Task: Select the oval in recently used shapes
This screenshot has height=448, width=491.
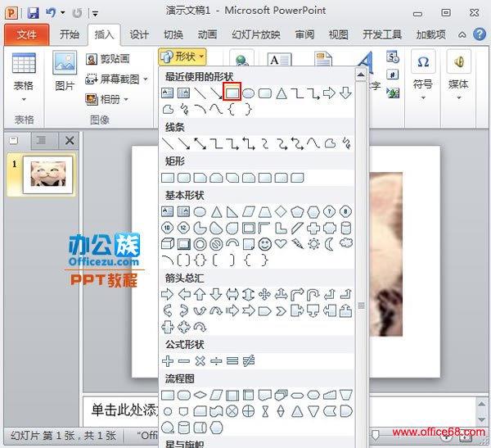Action: tap(248, 93)
